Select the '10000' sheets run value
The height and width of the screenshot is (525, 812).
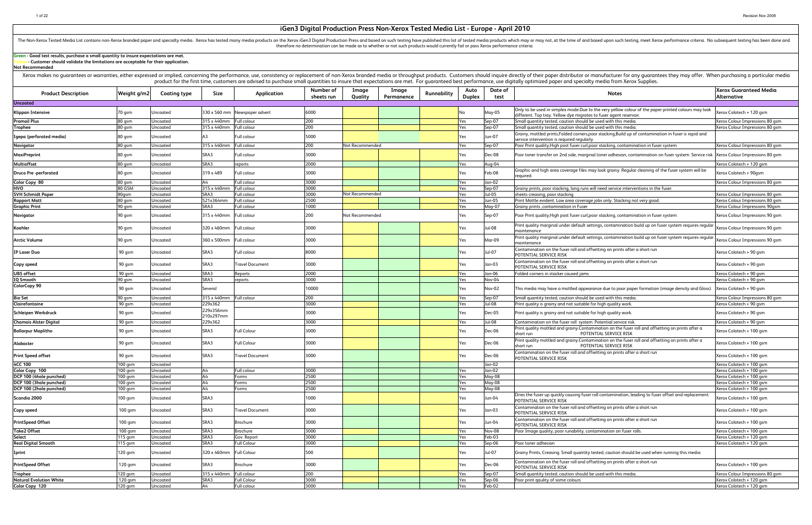(312, 288)
